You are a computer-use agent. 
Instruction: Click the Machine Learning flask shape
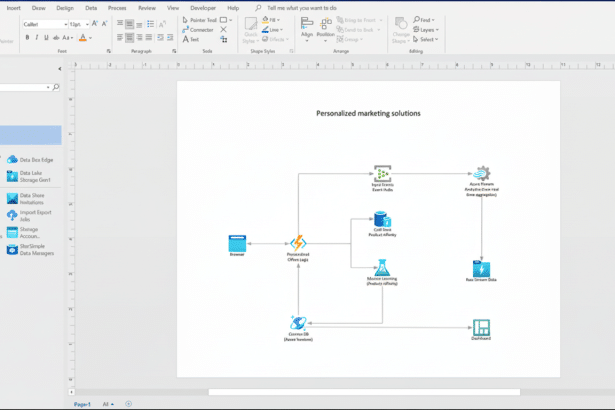(x=382, y=268)
